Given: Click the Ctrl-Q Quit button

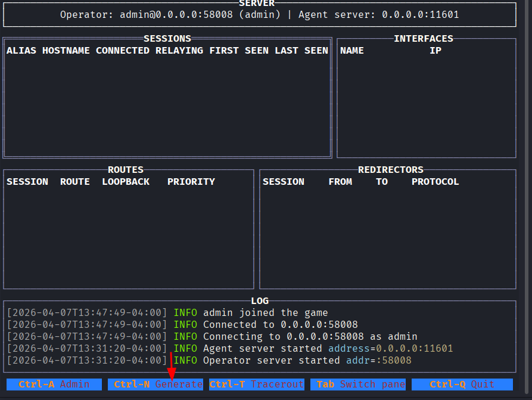Looking at the screenshot, I should click(x=462, y=385).
